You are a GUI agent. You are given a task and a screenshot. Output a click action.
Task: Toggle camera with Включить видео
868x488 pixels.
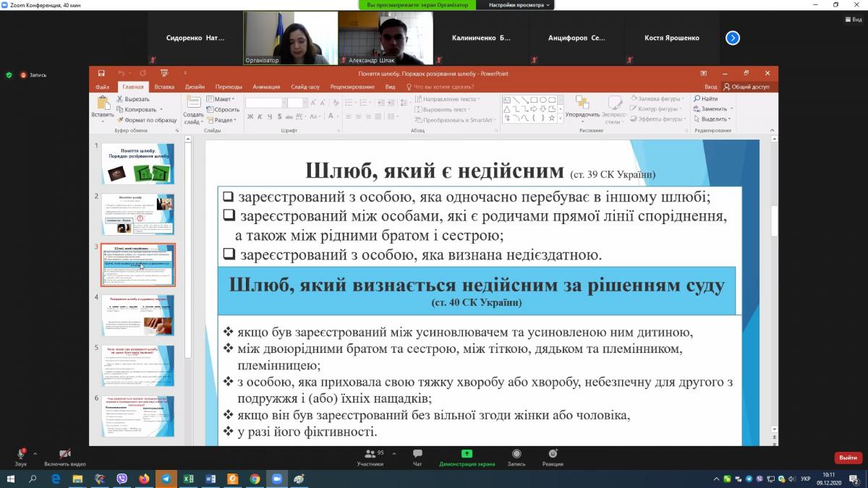pyautogui.click(x=64, y=457)
